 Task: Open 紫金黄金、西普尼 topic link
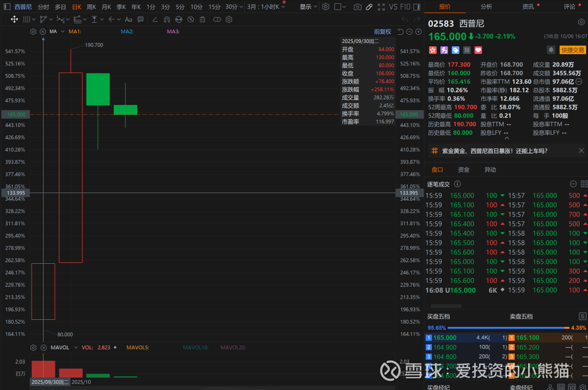click(494, 151)
